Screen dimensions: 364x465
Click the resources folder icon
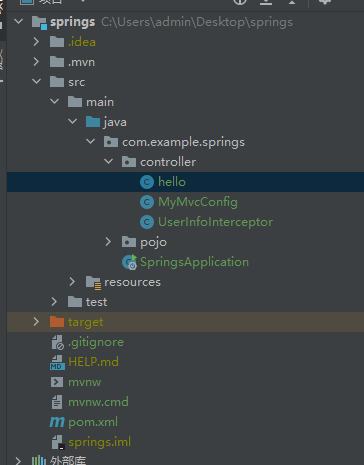click(x=93, y=282)
